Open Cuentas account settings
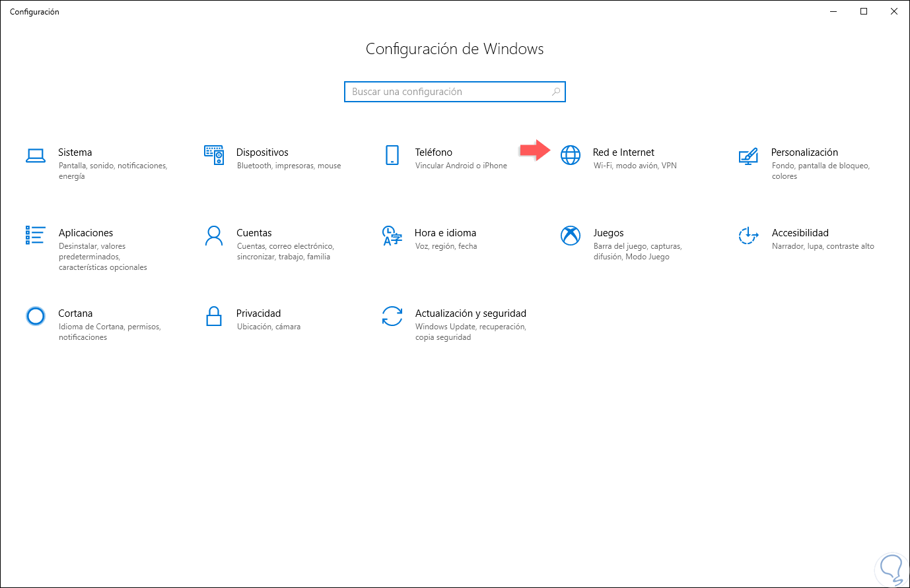The width and height of the screenshot is (910, 588). (213, 237)
